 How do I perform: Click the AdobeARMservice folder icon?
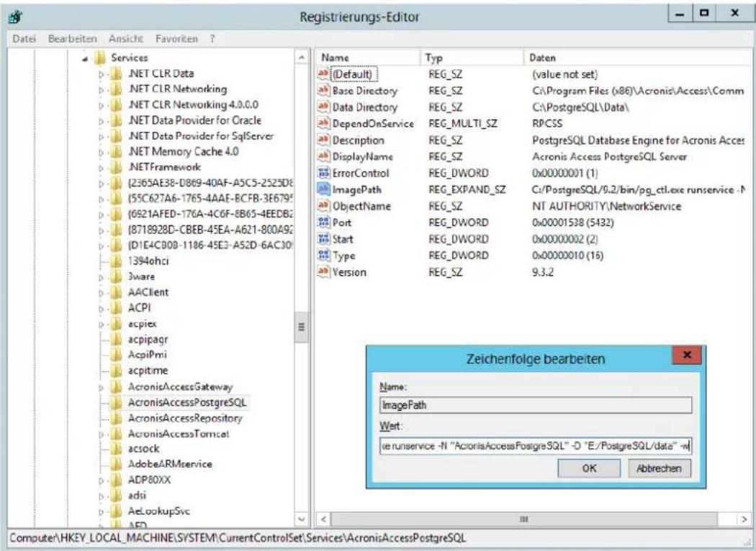click(116, 464)
